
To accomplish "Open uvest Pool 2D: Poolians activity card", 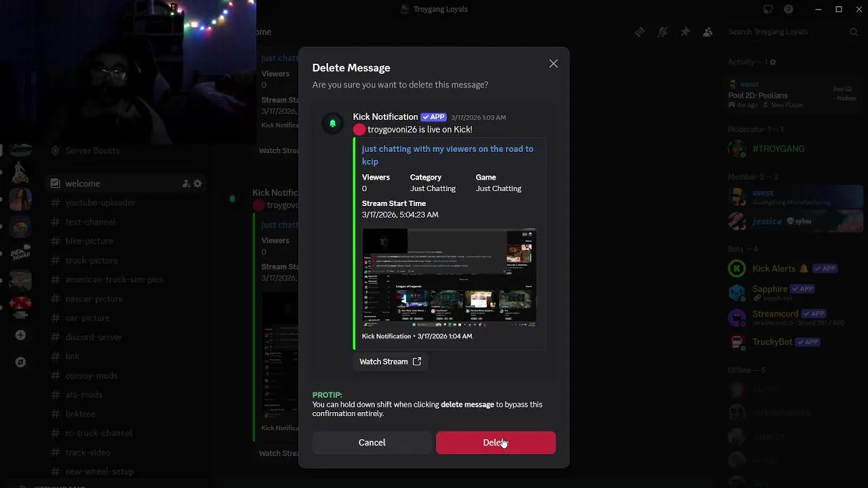I will (794, 94).
